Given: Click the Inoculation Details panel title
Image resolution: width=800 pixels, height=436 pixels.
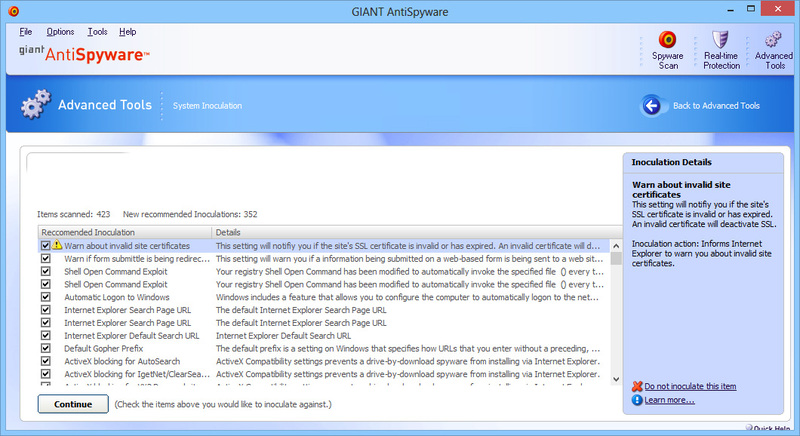Looking at the screenshot, I should pos(671,162).
